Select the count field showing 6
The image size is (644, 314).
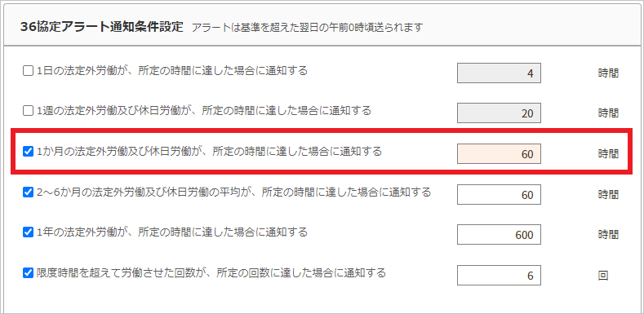[x=499, y=276]
